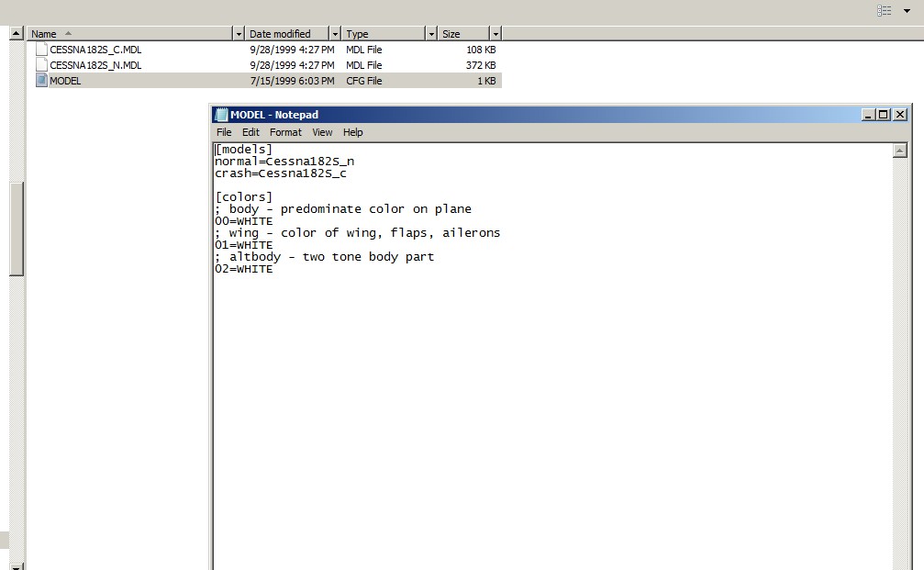Image resolution: width=924 pixels, height=570 pixels.
Task: Expand the Size column filter dropdown
Action: tap(495, 34)
